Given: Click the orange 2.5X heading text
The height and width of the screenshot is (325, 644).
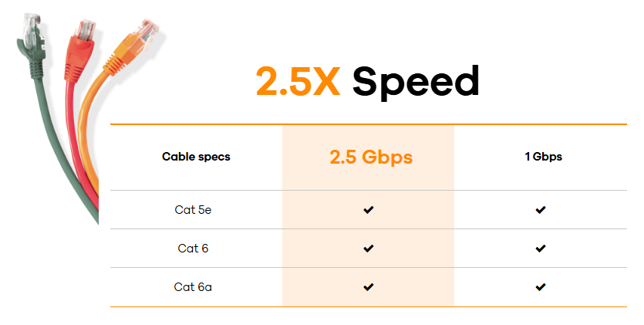Looking at the screenshot, I should point(298,81).
